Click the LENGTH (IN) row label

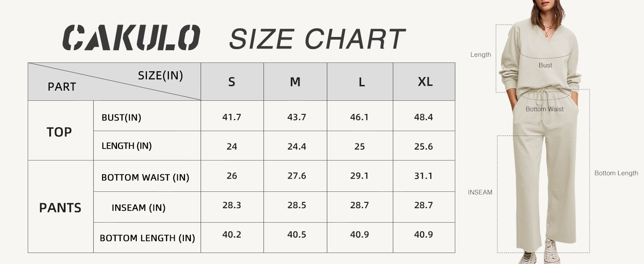click(x=127, y=146)
